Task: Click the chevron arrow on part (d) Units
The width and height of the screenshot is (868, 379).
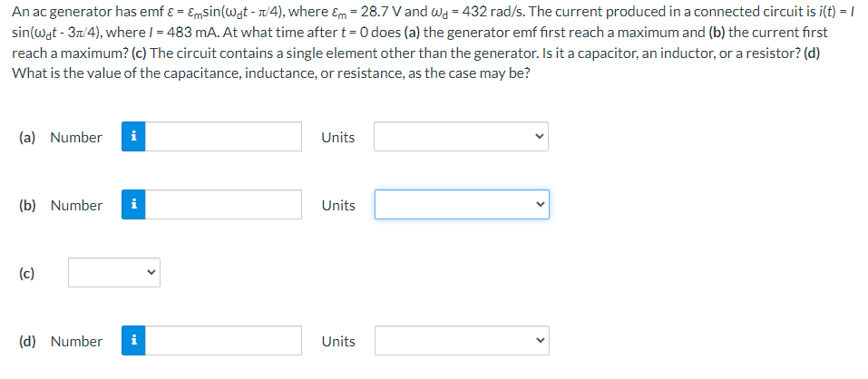Action: pos(539,341)
